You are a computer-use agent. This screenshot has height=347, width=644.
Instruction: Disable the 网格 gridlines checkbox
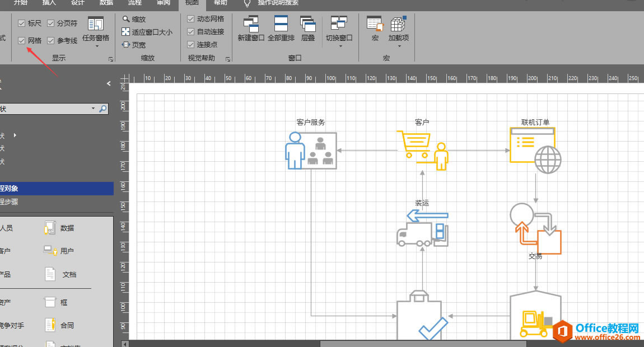pyautogui.click(x=22, y=40)
